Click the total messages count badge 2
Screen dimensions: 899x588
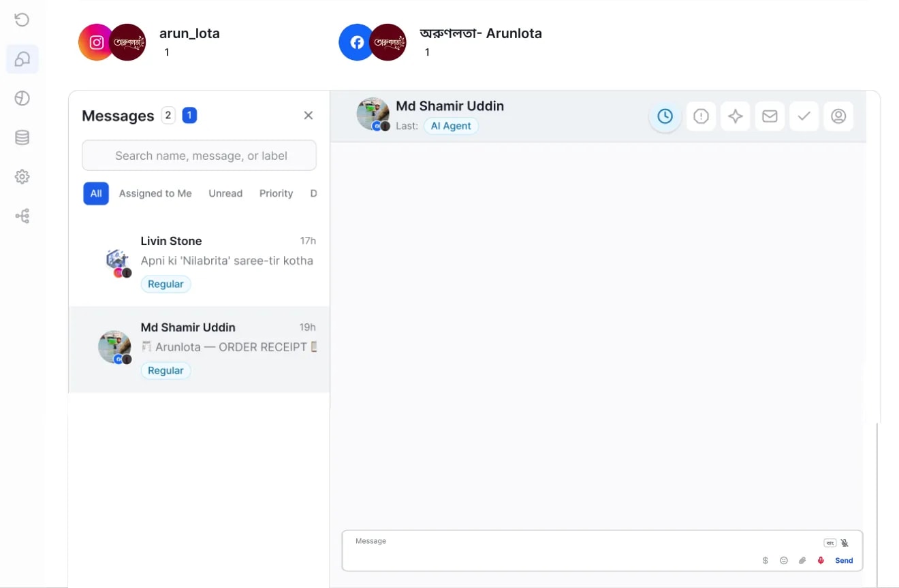(x=168, y=116)
